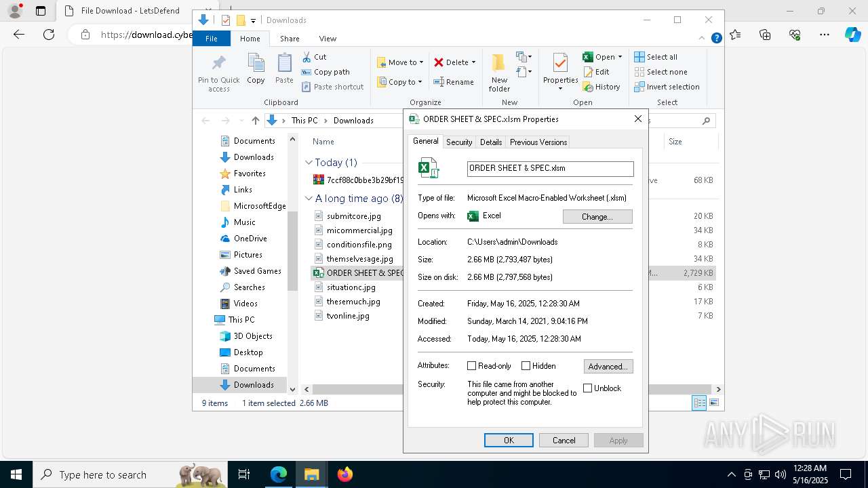Switch to details view button

tap(699, 403)
